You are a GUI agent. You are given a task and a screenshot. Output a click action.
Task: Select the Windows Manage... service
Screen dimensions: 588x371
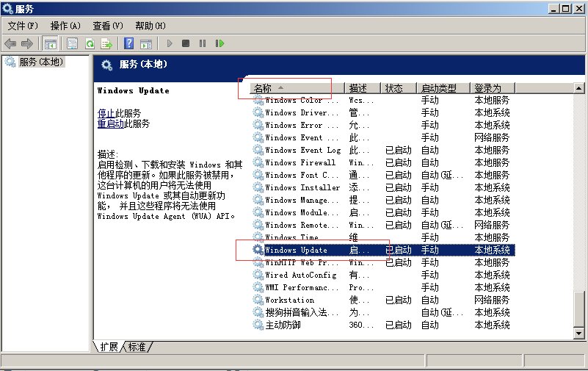point(383,200)
